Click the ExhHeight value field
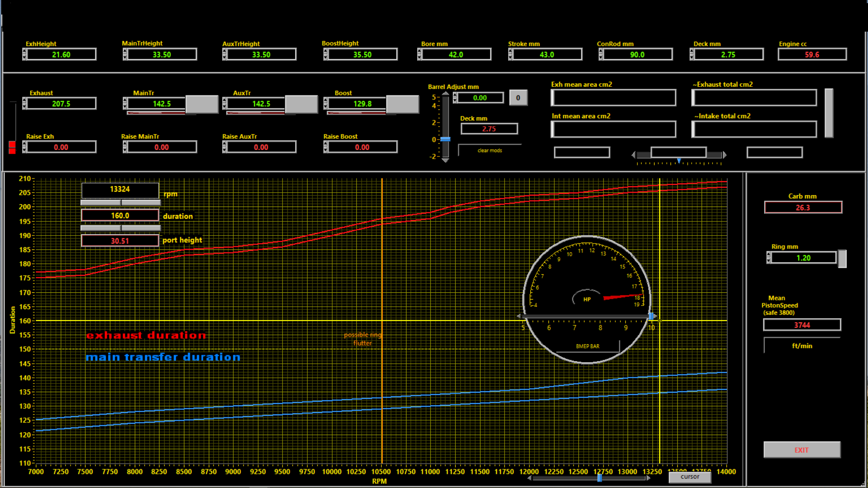The width and height of the screenshot is (868, 488). pos(61,55)
